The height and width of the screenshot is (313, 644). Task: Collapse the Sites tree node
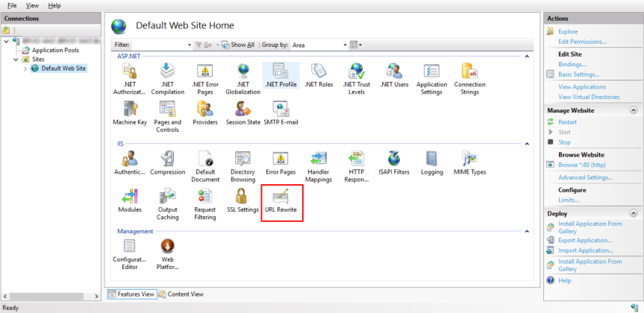[x=16, y=60]
